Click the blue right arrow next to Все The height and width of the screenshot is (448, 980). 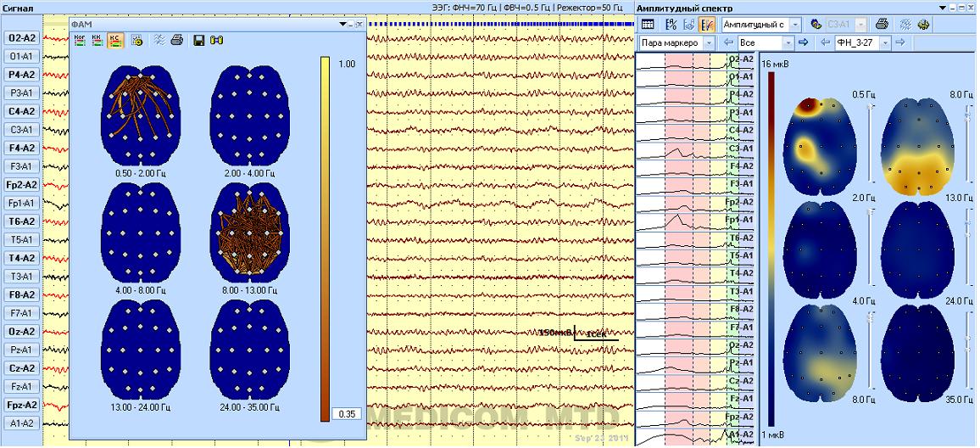(804, 42)
